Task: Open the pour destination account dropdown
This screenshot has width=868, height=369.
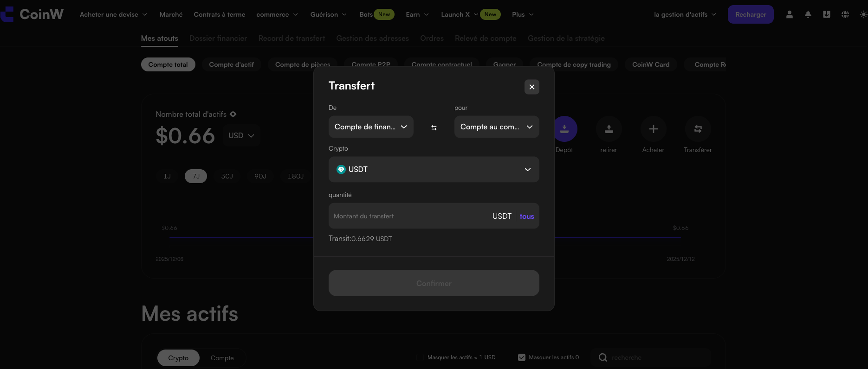Action: coord(497,127)
